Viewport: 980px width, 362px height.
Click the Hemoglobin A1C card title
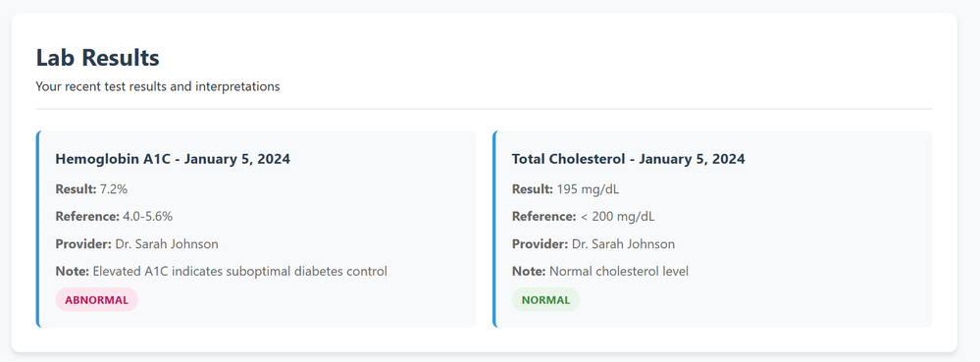(x=173, y=159)
